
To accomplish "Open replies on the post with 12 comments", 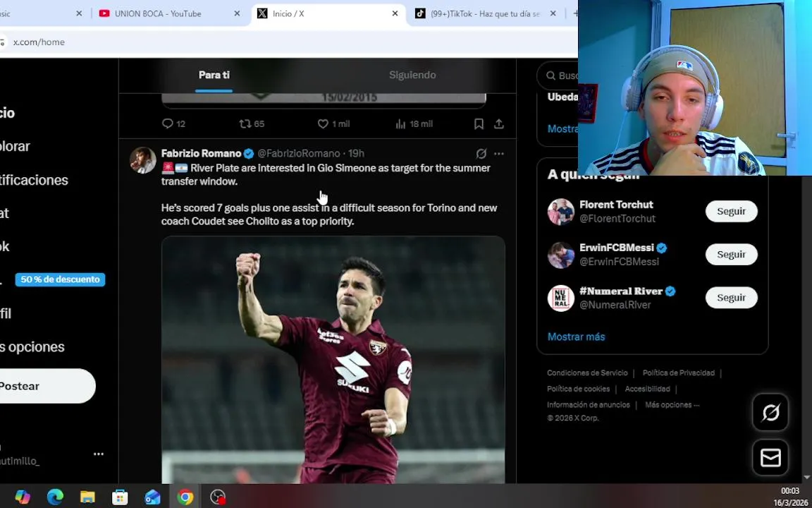I will pyautogui.click(x=173, y=124).
